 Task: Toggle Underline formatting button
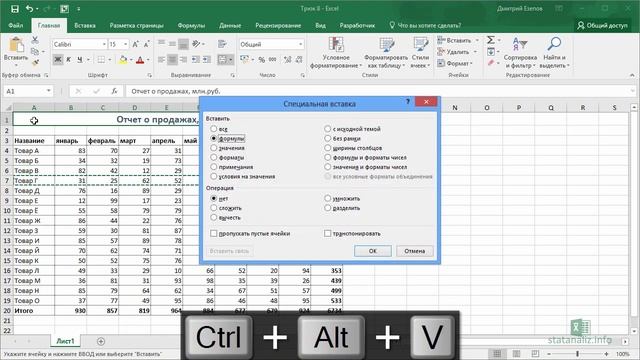click(80, 60)
